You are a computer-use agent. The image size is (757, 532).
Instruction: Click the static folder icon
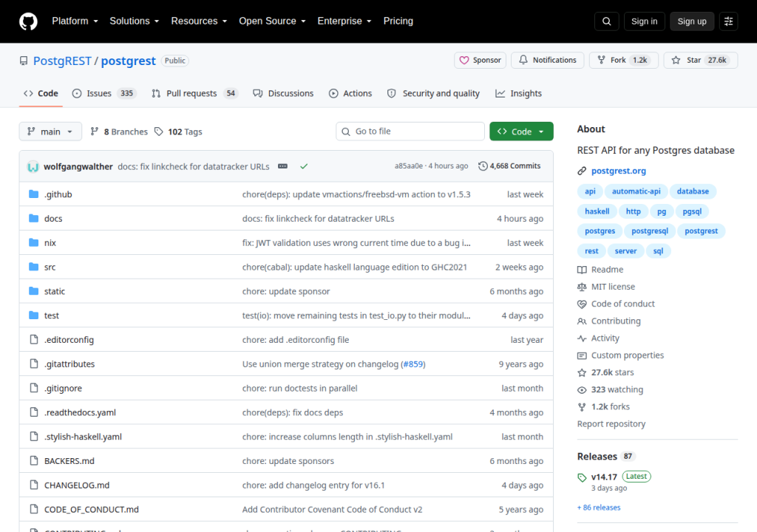point(34,290)
